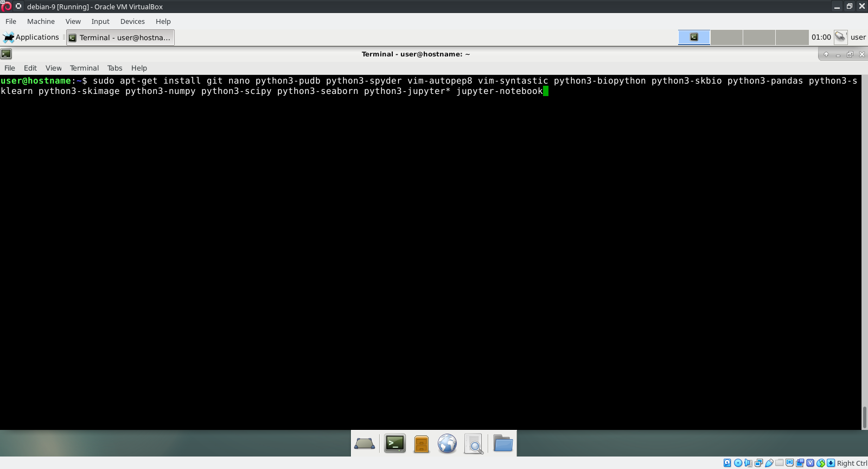Viewport: 868px width, 469px height.
Task: Open the home folder dock icon
Action: pyautogui.click(x=503, y=443)
